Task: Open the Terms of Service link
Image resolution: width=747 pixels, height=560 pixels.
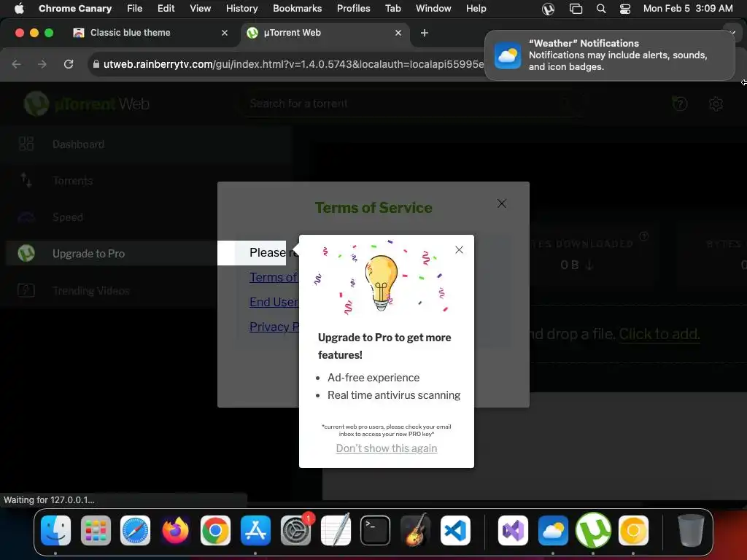Action: pyautogui.click(x=274, y=277)
